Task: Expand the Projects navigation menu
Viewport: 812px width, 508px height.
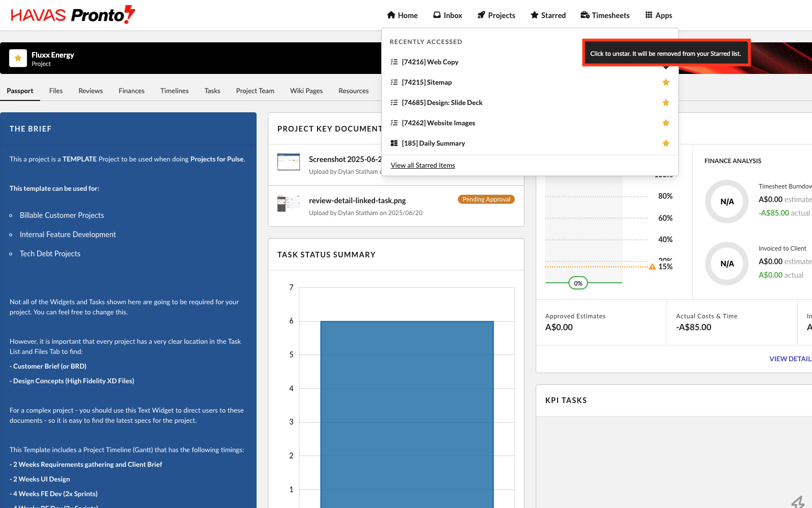Action: [496, 15]
